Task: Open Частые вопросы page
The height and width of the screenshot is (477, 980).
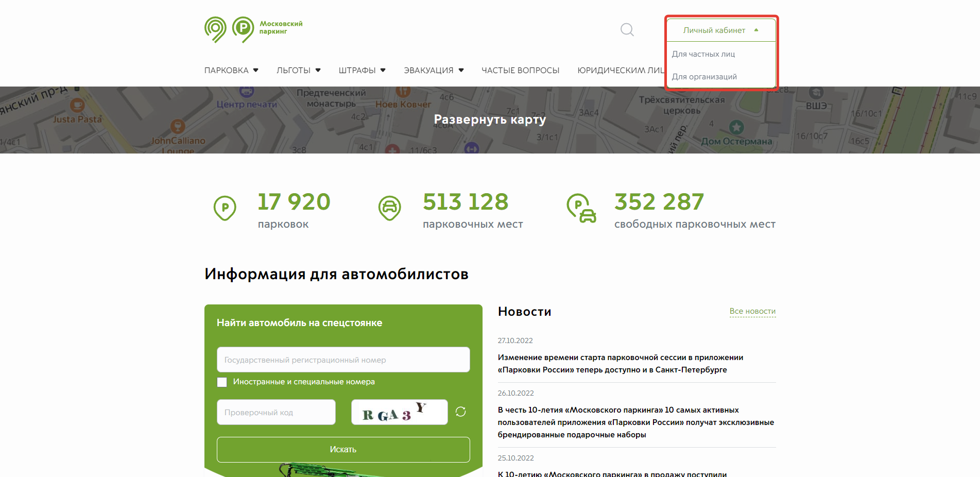Action: [x=520, y=71]
